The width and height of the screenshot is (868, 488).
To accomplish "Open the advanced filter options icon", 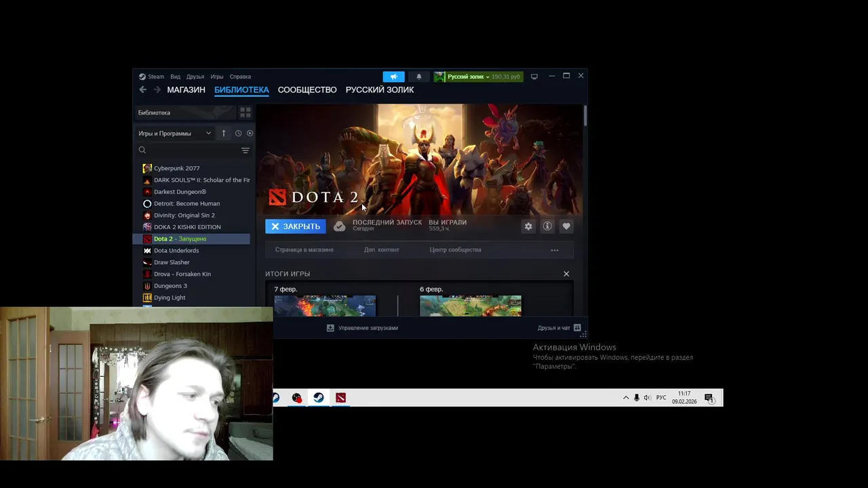I will [x=245, y=150].
